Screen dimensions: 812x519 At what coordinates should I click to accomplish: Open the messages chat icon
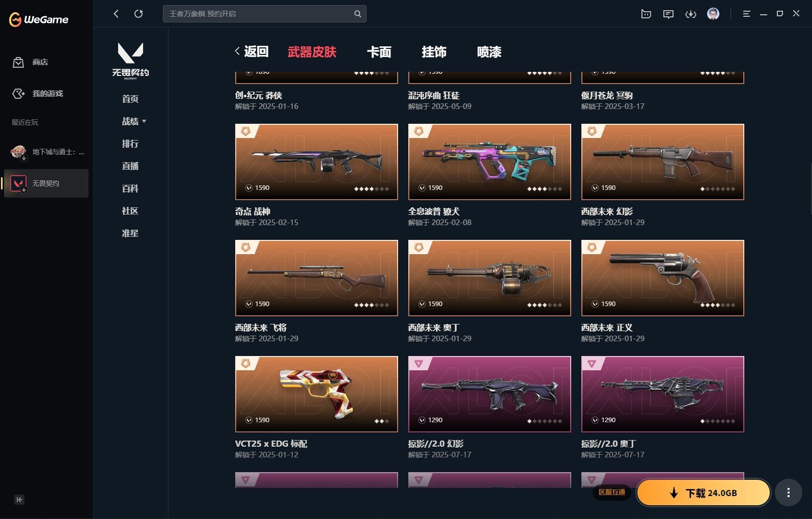coord(668,14)
